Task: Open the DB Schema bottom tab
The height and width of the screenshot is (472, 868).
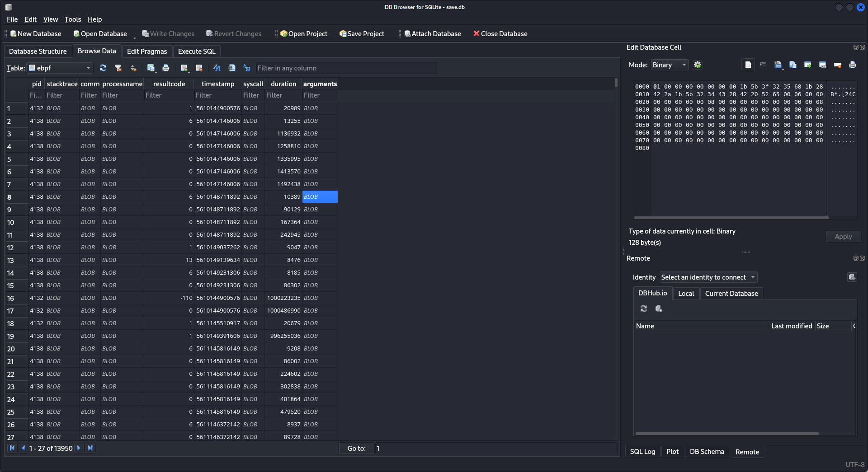Action: tap(707, 452)
